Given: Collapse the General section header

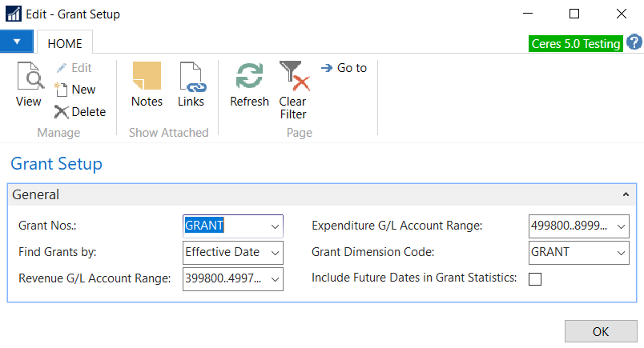Looking at the screenshot, I should point(625,194).
